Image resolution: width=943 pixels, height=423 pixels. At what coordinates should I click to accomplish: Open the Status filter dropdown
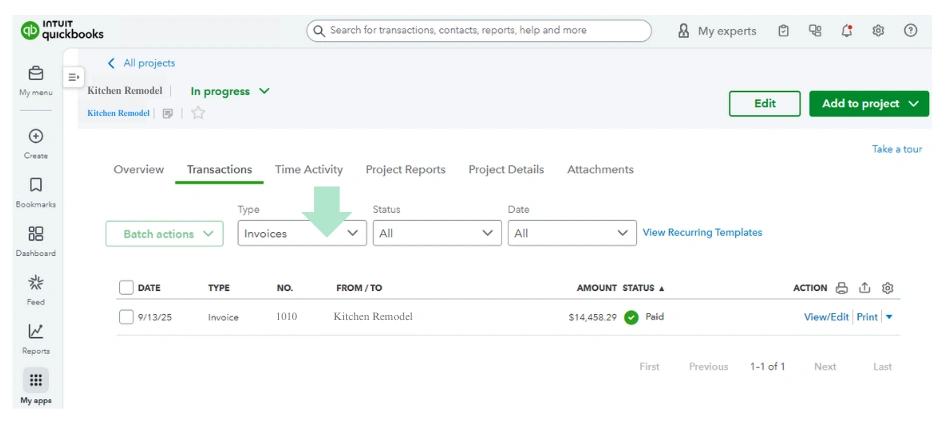437,233
